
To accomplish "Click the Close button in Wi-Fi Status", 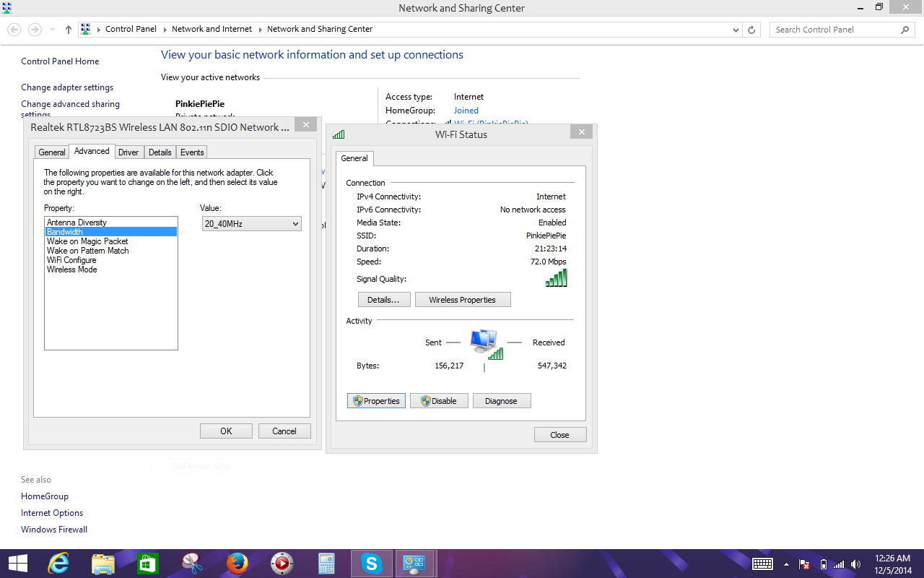I will 560,435.
